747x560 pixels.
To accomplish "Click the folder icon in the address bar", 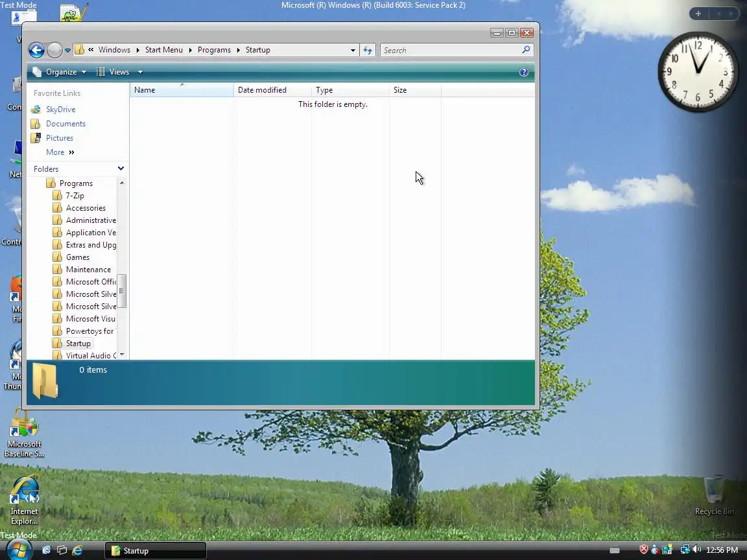I will click(80, 50).
